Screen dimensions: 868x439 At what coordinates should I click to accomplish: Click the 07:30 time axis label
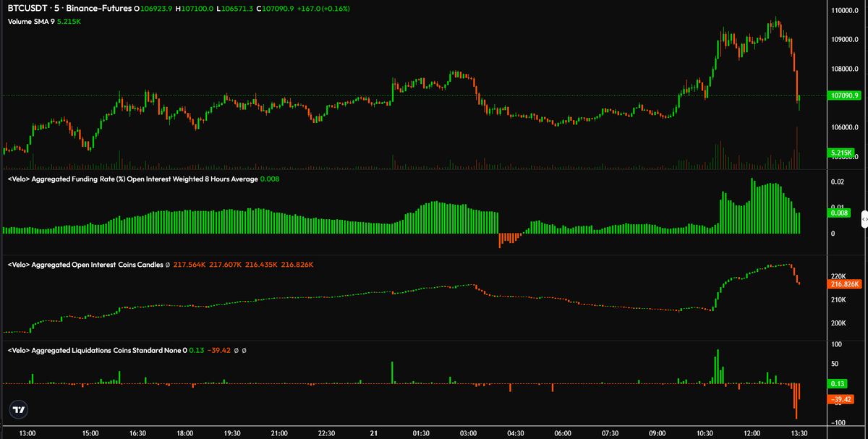[x=610, y=432]
